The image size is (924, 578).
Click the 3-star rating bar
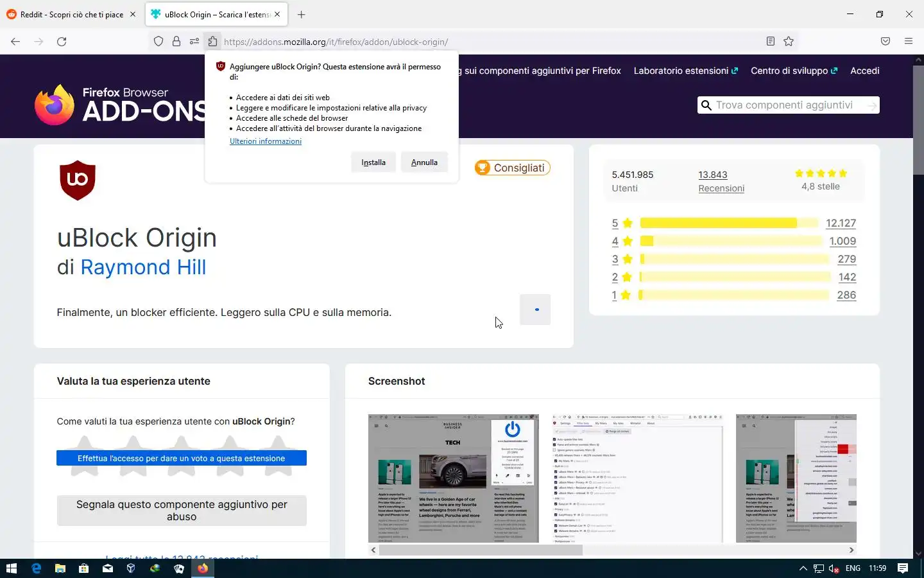tap(735, 259)
